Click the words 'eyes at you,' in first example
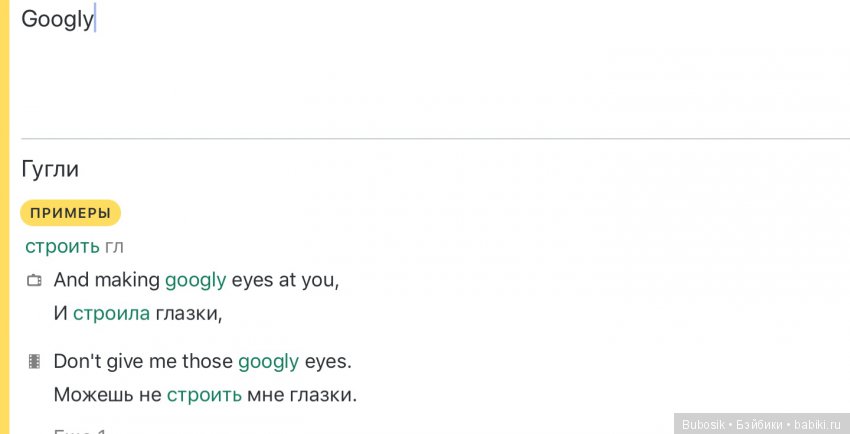This screenshot has height=434, width=850. point(285,280)
